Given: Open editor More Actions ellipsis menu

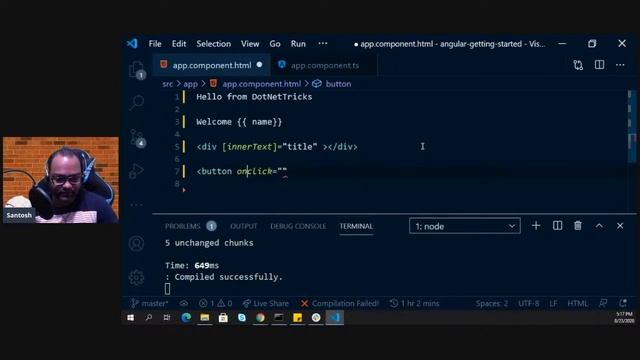Looking at the screenshot, I should click(x=620, y=65).
